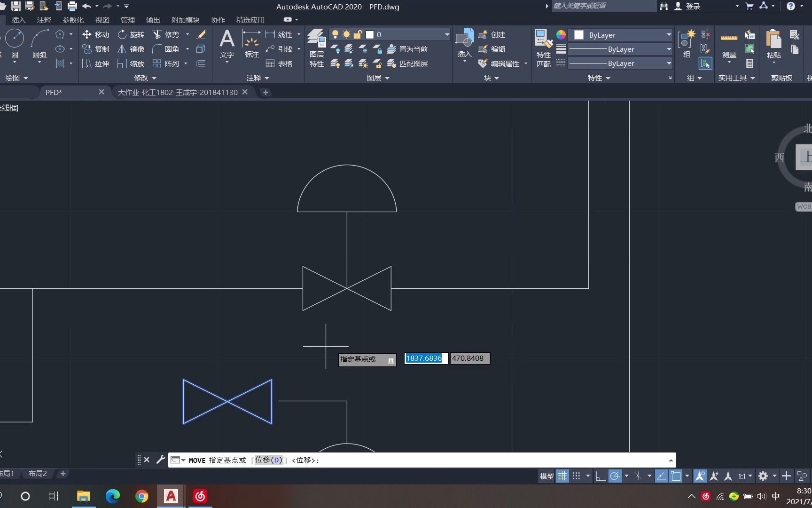812x508 pixels.
Task: Toggle ortho mode in status bar
Action: click(600, 476)
